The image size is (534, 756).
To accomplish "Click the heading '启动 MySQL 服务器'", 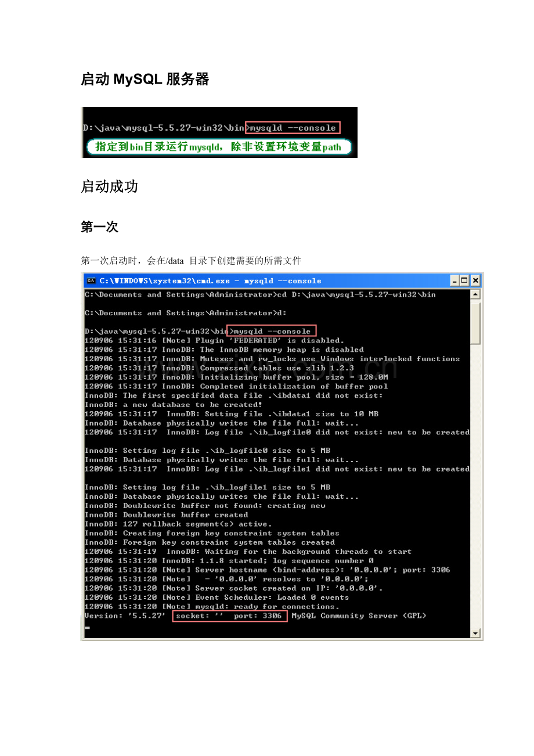I will pos(145,80).
